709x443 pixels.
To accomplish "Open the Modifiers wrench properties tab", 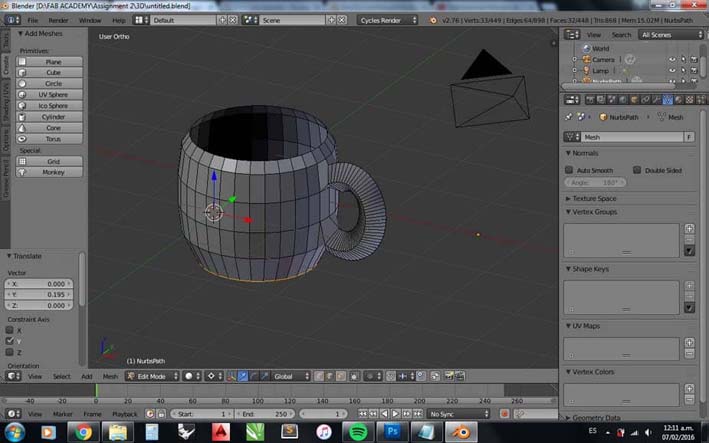I will [x=656, y=99].
